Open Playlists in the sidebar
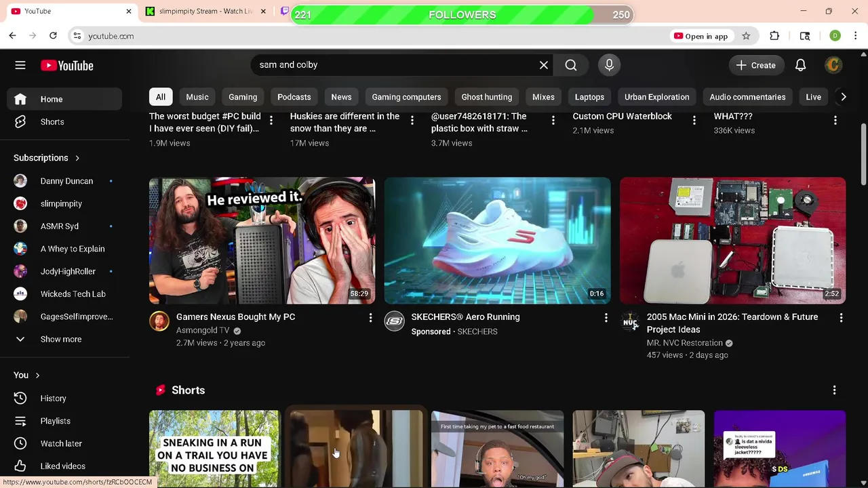 tap(65, 421)
